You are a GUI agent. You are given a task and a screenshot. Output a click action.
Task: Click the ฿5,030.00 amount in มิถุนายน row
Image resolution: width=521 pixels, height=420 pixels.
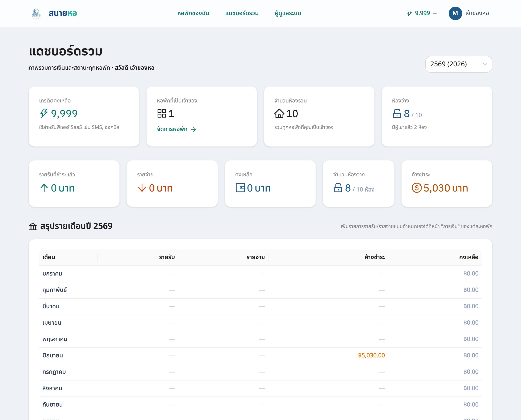pyautogui.click(x=371, y=355)
